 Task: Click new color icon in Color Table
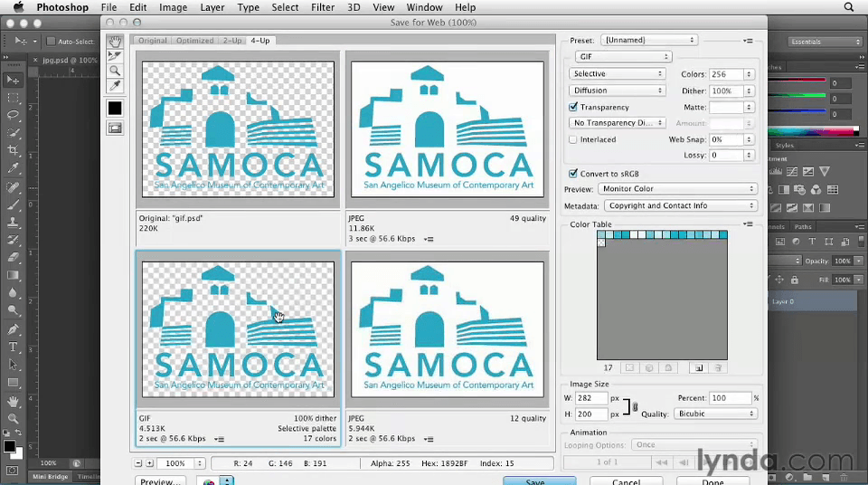699,368
